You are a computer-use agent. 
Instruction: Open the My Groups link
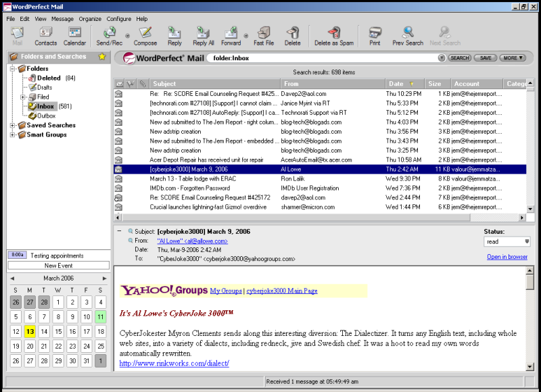coord(226,291)
